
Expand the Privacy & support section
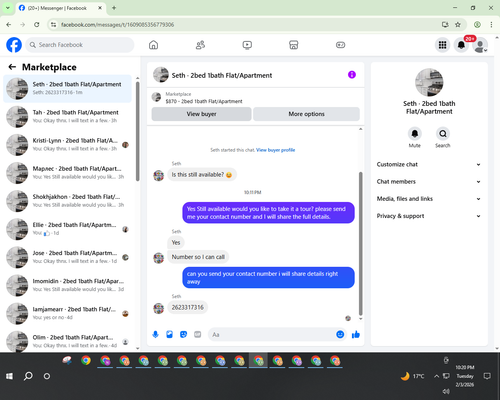(x=429, y=216)
